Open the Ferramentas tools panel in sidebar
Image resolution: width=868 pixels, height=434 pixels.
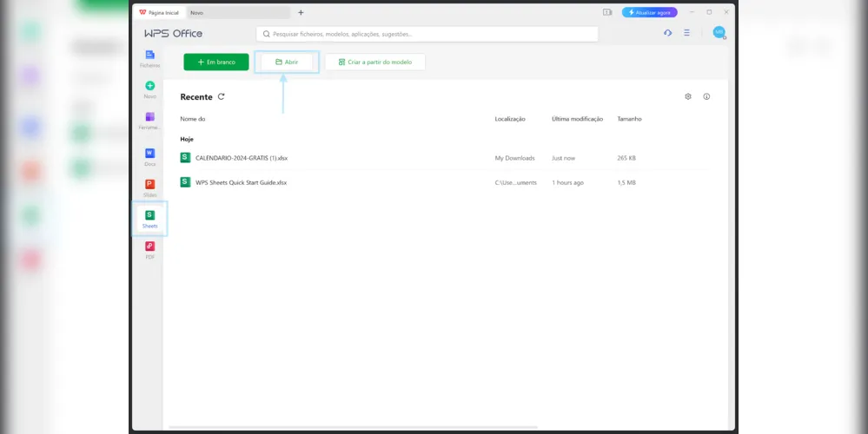tap(149, 121)
